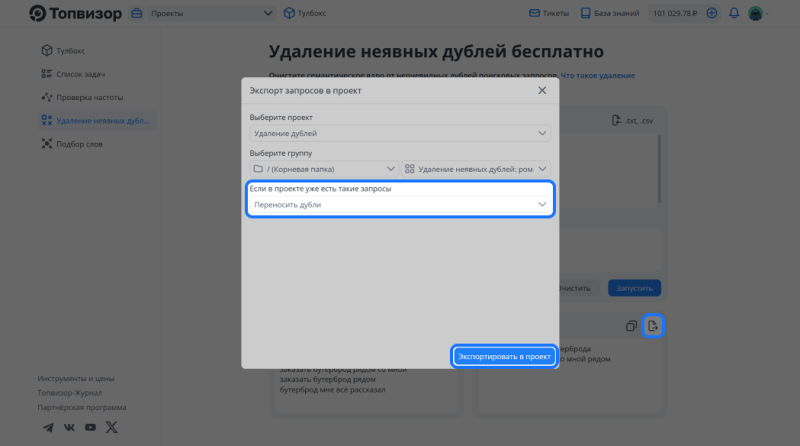Open База знаний in the header
Viewport: 800px width, 446px height.
click(x=610, y=13)
